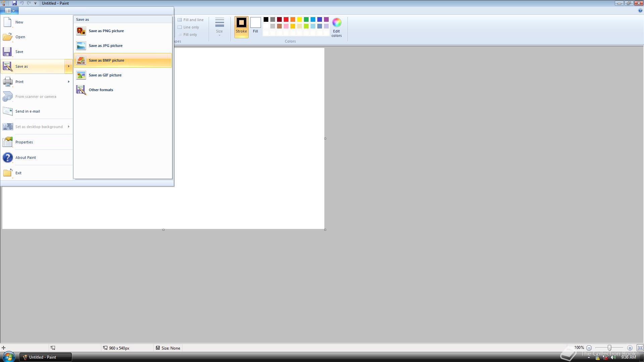Click the zoom out minus button

click(589, 348)
